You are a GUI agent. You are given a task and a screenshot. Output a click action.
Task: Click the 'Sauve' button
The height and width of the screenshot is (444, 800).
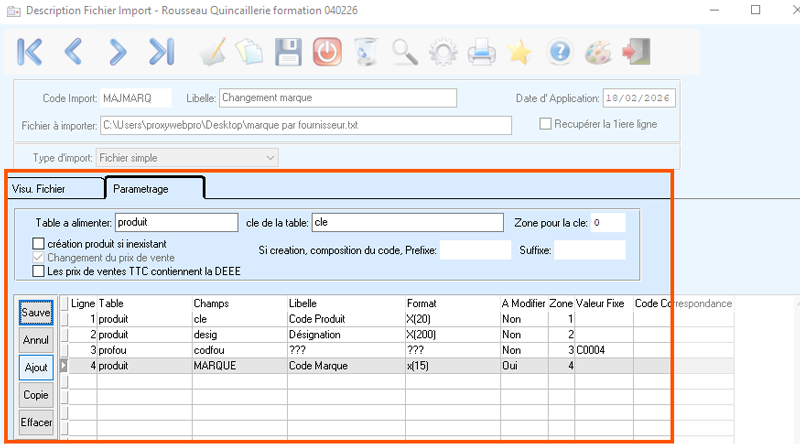tap(36, 312)
